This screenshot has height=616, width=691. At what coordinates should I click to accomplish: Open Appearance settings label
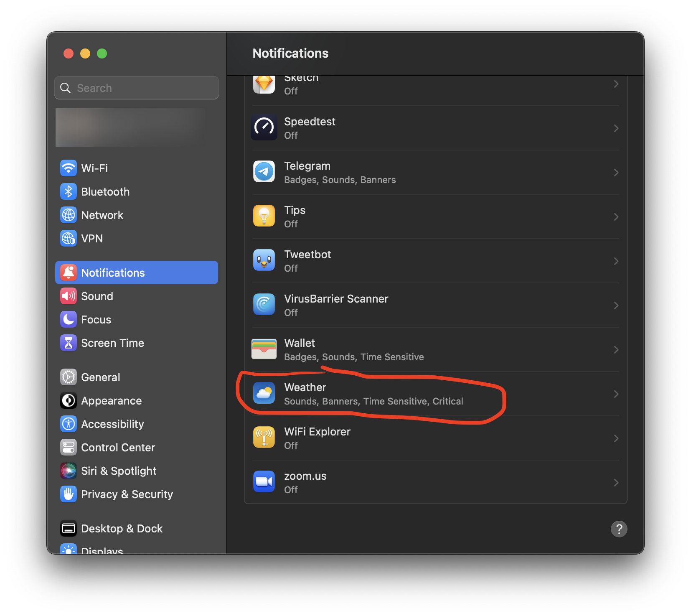112,400
